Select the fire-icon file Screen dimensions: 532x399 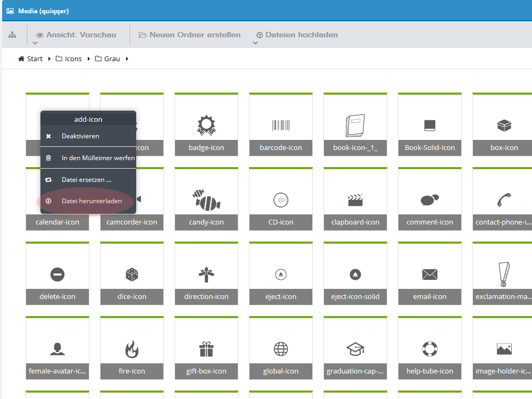tap(131, 348)
